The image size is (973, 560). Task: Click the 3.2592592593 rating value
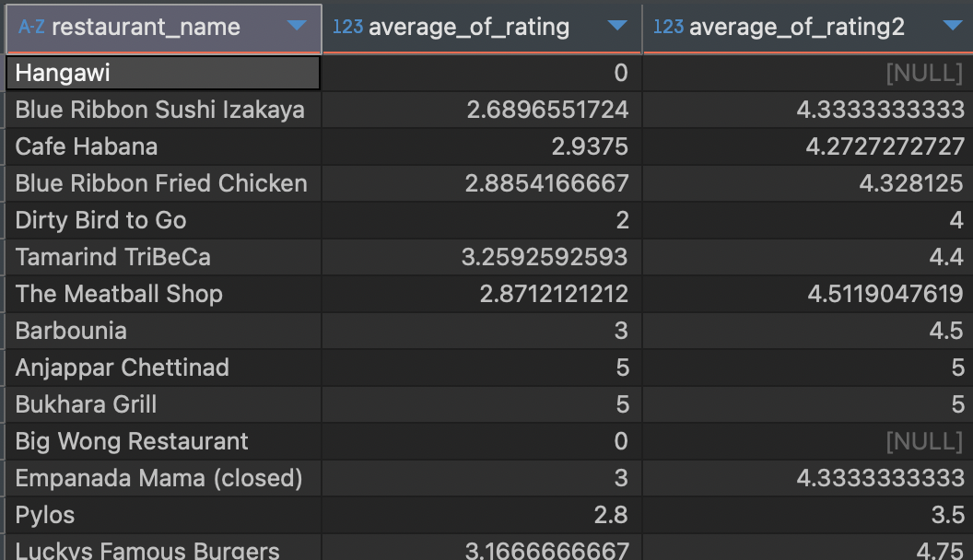coord(545,257)
